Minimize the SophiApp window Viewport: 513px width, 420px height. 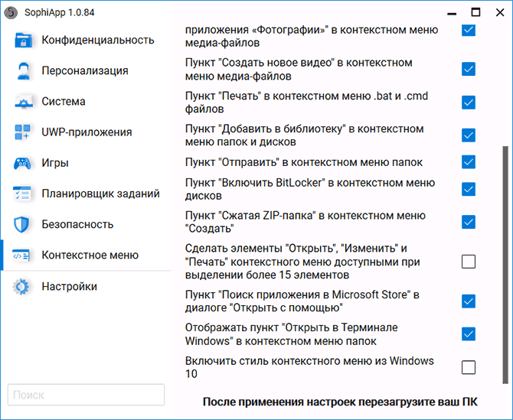pyautogui.click(x=452, y=13)
